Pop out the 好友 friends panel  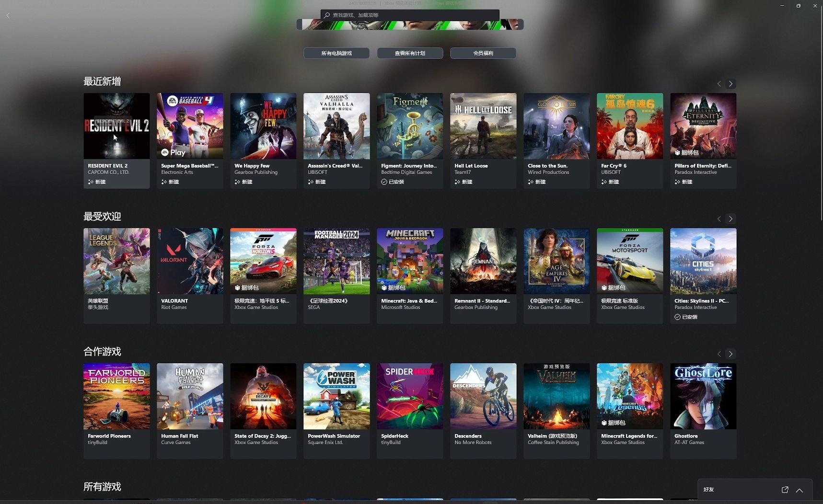(x=785, y=490)
